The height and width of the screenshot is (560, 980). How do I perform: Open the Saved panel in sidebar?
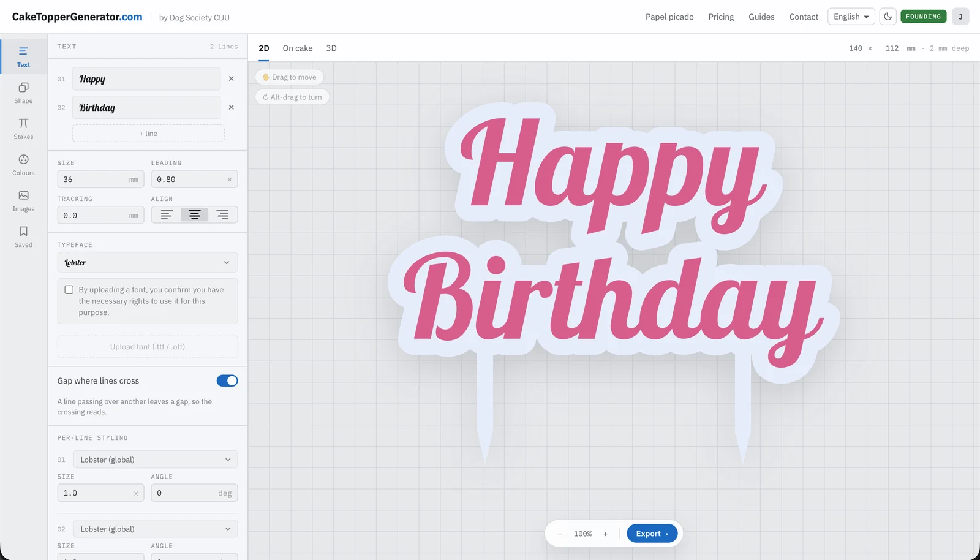[x=23, y=236]
